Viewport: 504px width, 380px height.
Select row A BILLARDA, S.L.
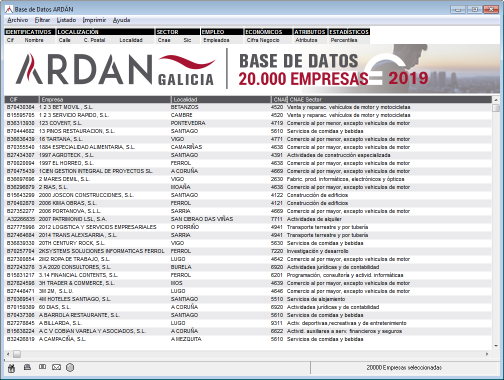tap(248, 323)
